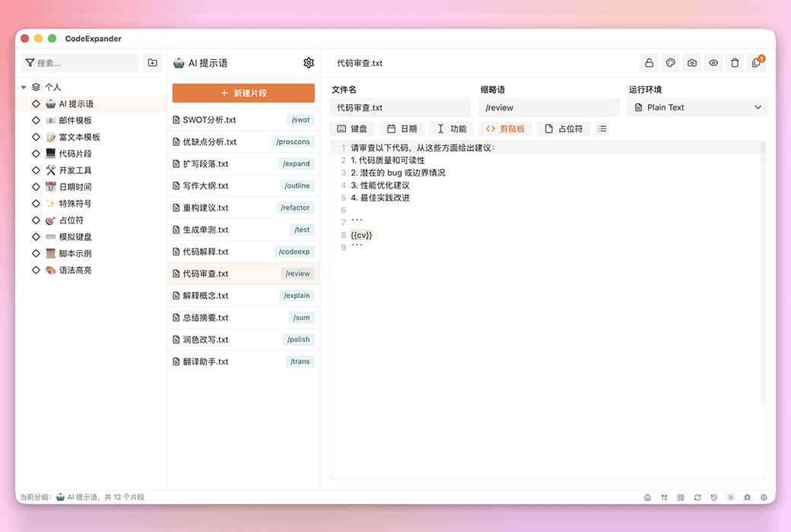Viewport: 791px width, 532px height.
Task: Open the Plain Text runtime environment dropdown
Action: coord(697,107)
